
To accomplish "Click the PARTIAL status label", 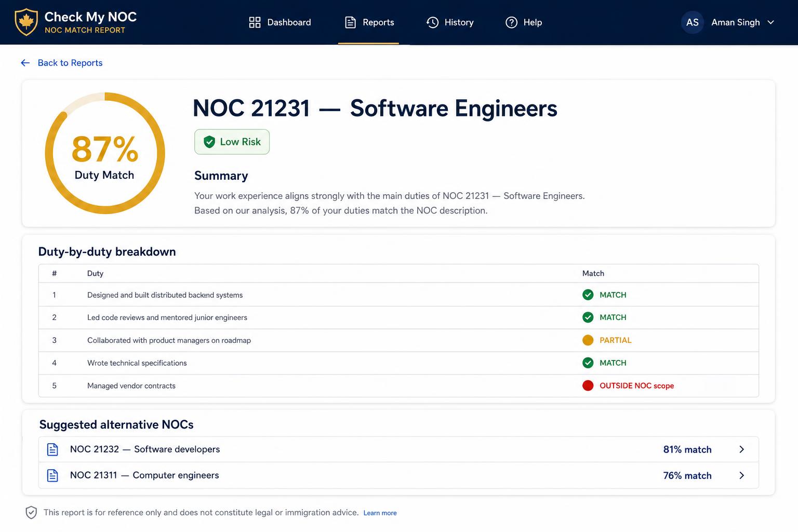I will pyautogui.click(x=616, y=340).
